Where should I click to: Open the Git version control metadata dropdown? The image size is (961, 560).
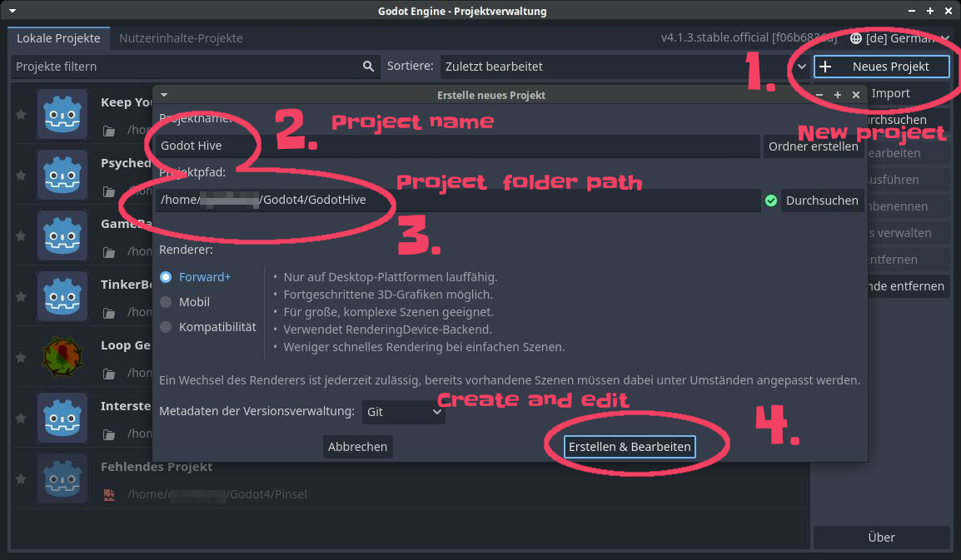point(403,412)
